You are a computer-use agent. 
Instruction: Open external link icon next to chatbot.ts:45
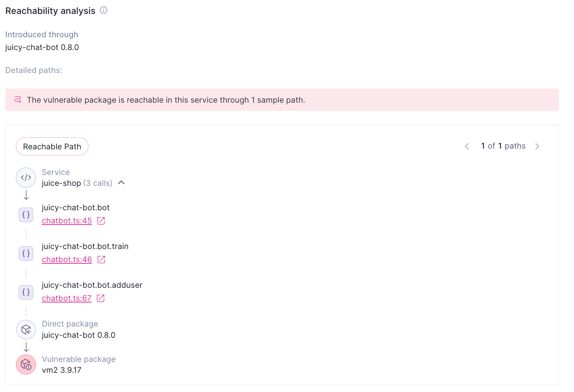[101, 221]
